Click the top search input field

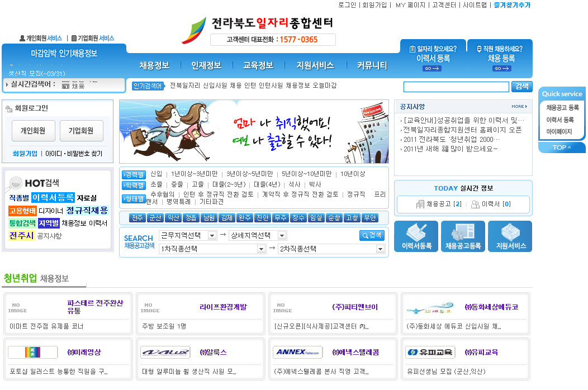(456, 87)
